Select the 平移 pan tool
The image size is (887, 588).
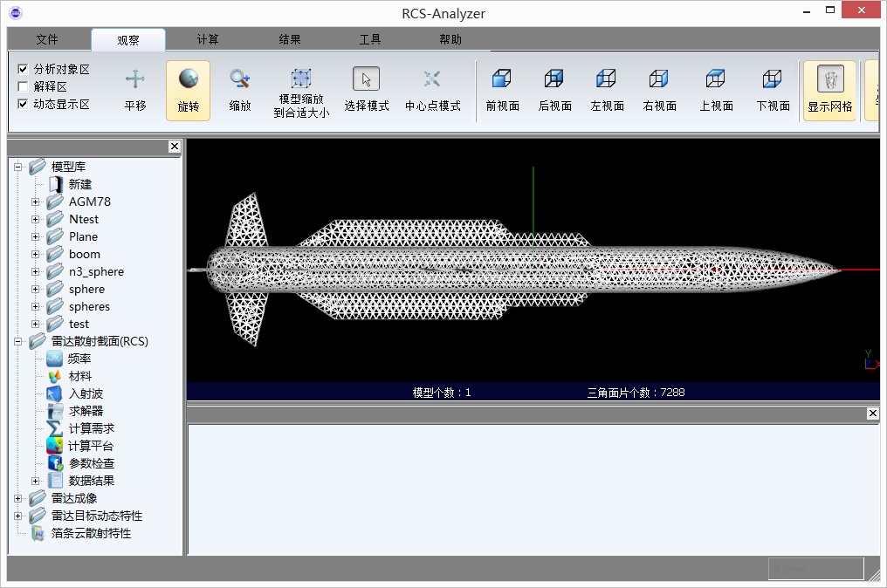tap(134, 91)
